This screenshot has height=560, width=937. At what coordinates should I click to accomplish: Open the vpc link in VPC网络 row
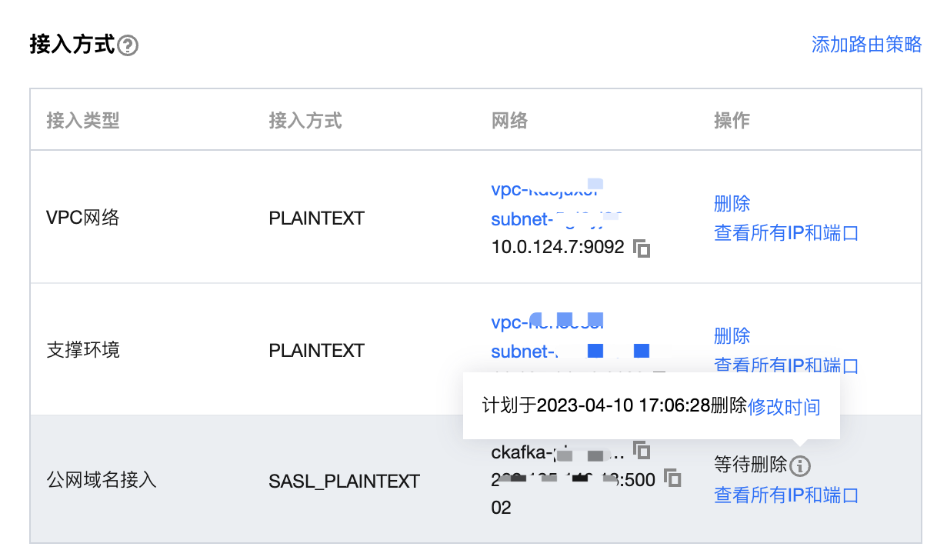(x=547, y=188)
